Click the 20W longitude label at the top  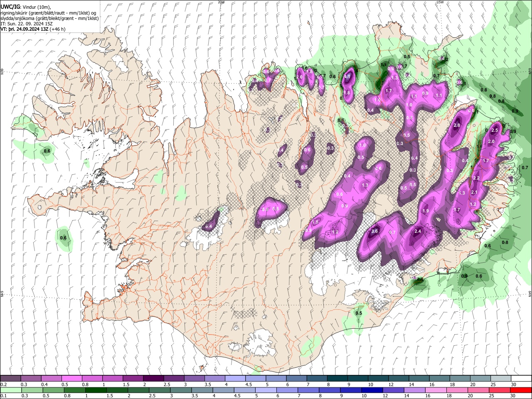pyautogui.click(x=221, y=2)
